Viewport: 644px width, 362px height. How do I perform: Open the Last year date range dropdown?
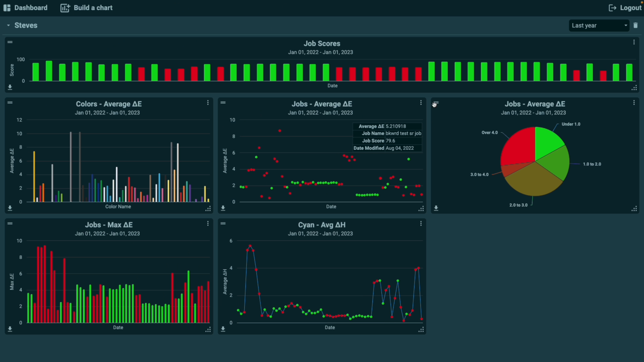[599, 25]
